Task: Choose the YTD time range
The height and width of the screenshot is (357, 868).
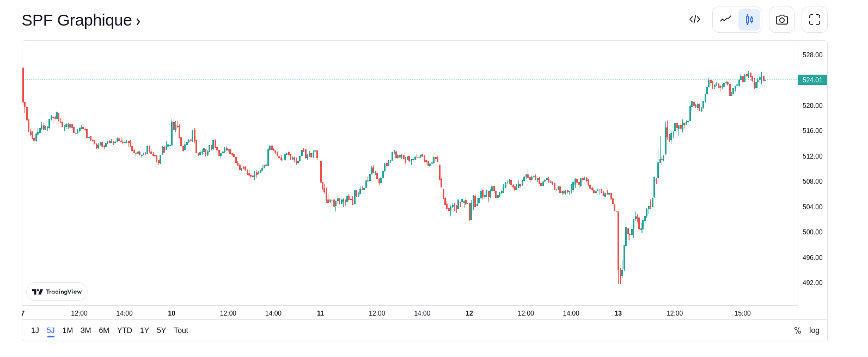Action: pyautogui.click(x=125, y=330)
